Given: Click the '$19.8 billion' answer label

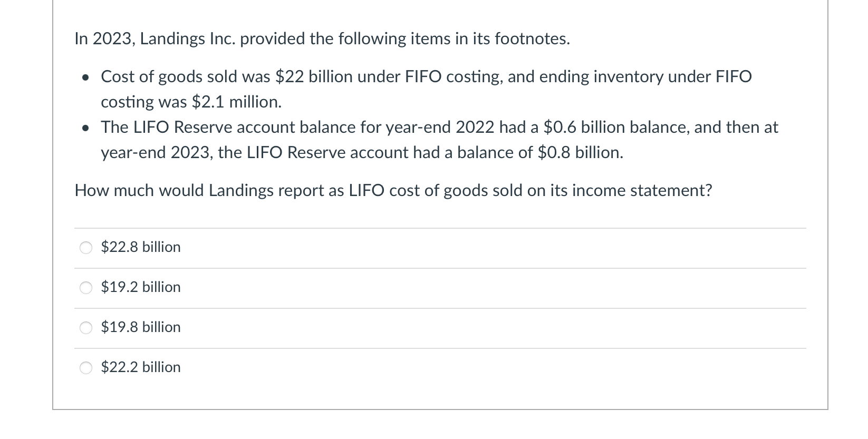Looking at the screenshot, I should (x=141, y=327).
